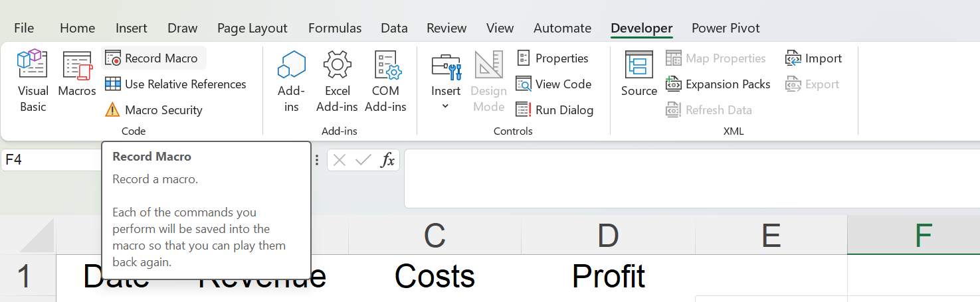Viewport: 980px width, 302px height.
Task: Toggle Use Relative References
Action: pyautogui.click(x=176, y=84)
